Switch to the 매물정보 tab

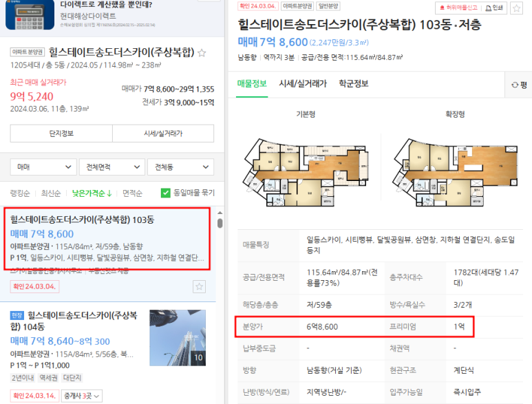(x=252, y=84)
